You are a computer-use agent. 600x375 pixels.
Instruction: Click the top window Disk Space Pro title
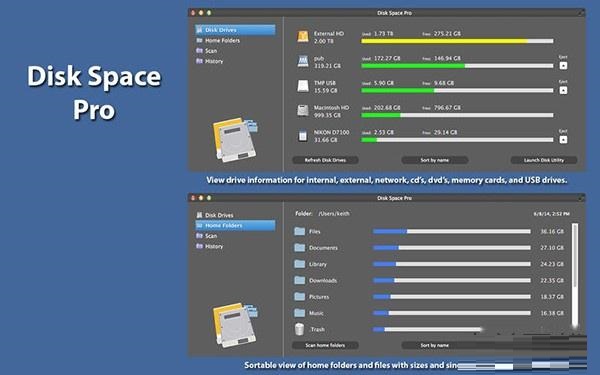point(395,13)
